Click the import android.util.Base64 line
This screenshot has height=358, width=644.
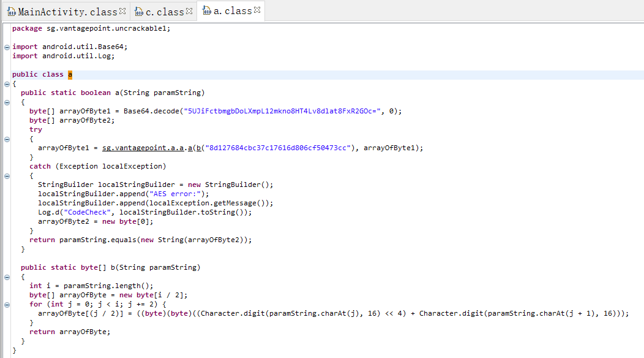coord(70,47)
